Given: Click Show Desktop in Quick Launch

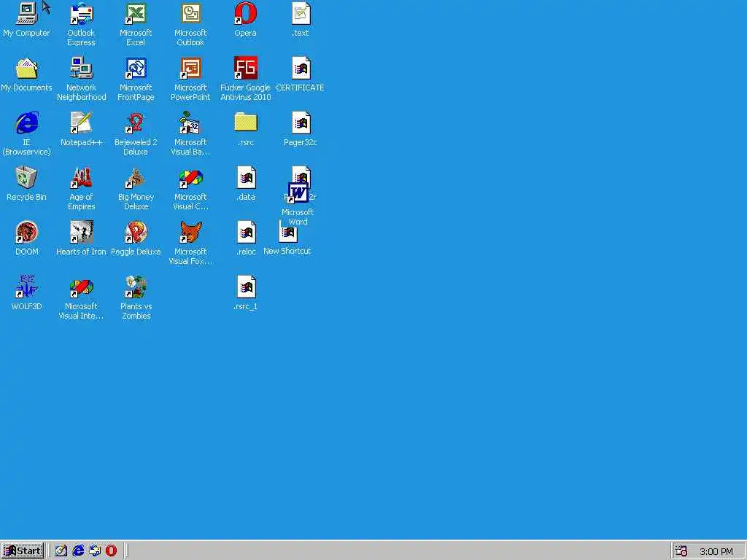Looking at the screenshot, I should tap(61, 551).
